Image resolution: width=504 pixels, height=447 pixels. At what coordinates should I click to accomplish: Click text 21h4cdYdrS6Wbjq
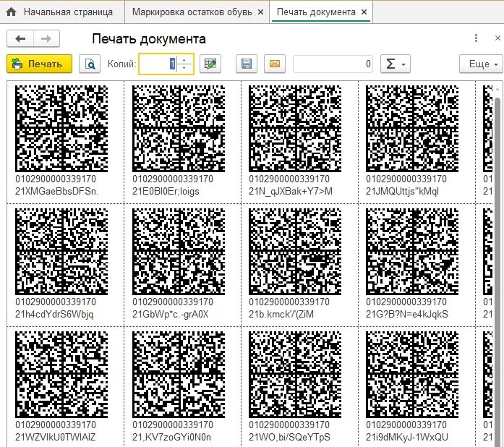(54, 314)
